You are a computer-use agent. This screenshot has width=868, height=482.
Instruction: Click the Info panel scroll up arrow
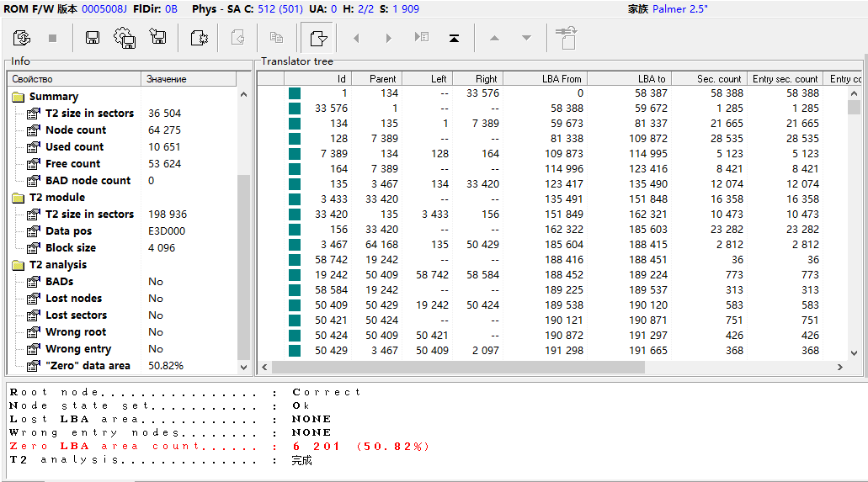tap(243, 94)
